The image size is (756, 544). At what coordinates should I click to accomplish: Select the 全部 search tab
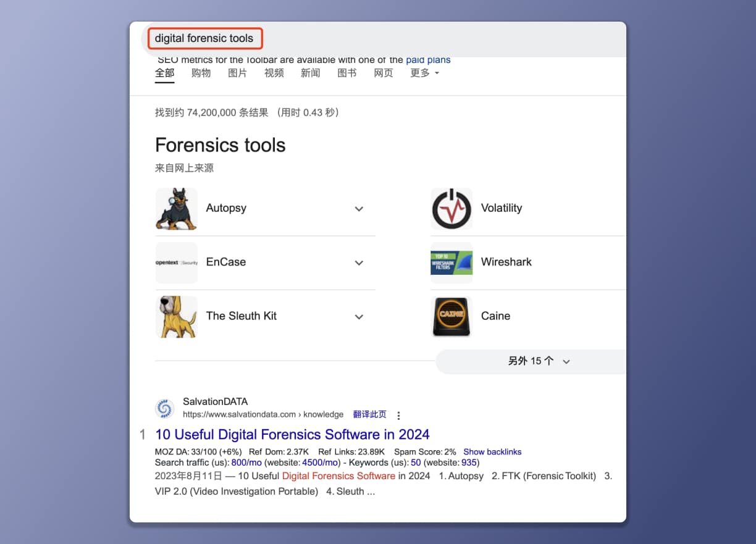tap(165, 73)
